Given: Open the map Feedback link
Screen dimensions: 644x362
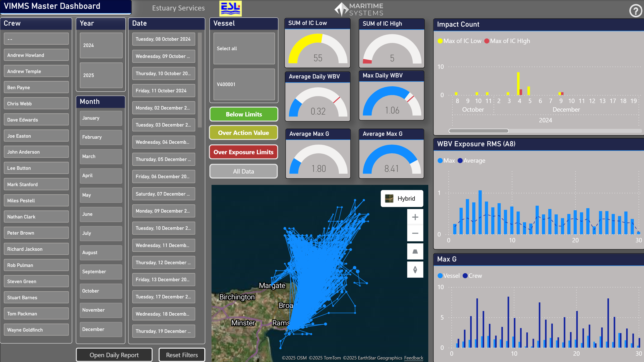Looking at the screenshot, I should (413, 358).
